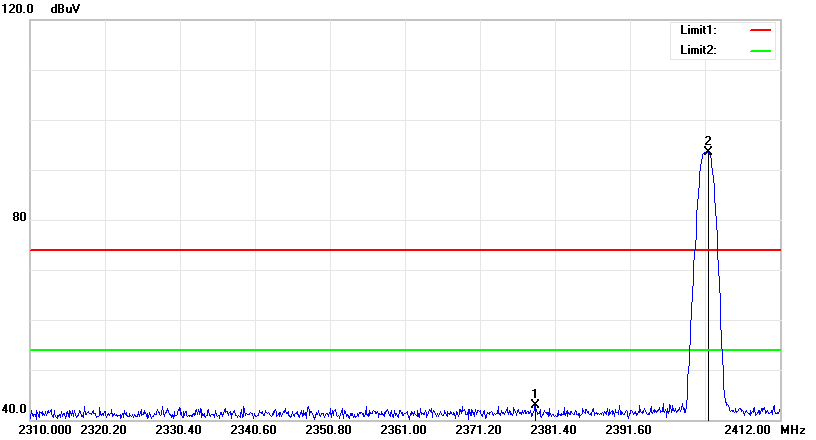
Task: Click the Limit2 green legend line sample
Action: tap(760, 51)
